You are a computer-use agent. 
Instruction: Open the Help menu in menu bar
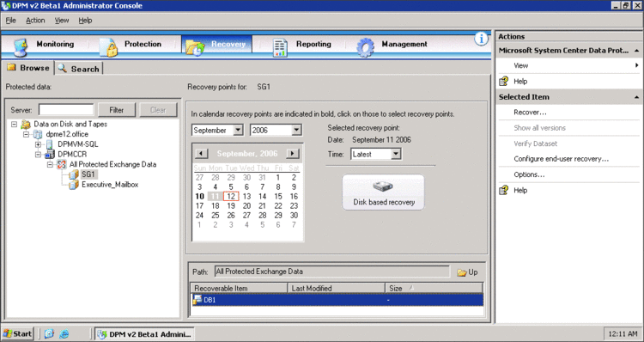click(85, 20)
